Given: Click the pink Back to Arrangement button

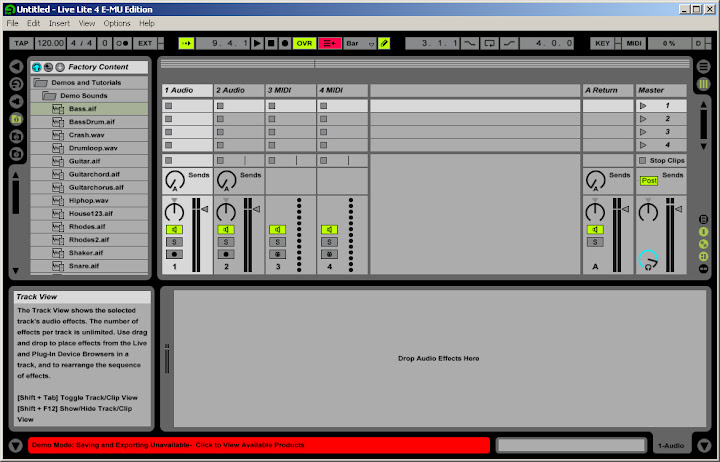Looking at the screenshot, I should pos(330,43).
